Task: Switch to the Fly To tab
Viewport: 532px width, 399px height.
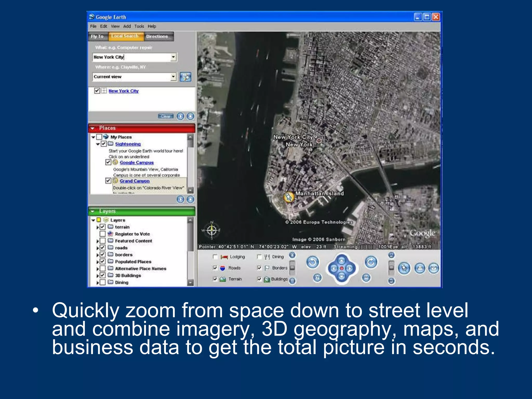Action: coord(98,36)
